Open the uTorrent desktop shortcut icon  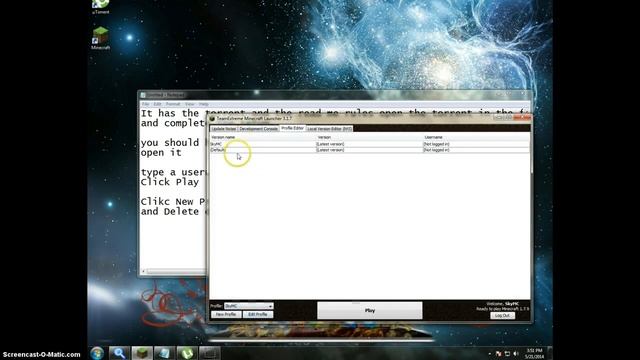tap(100, 7)
